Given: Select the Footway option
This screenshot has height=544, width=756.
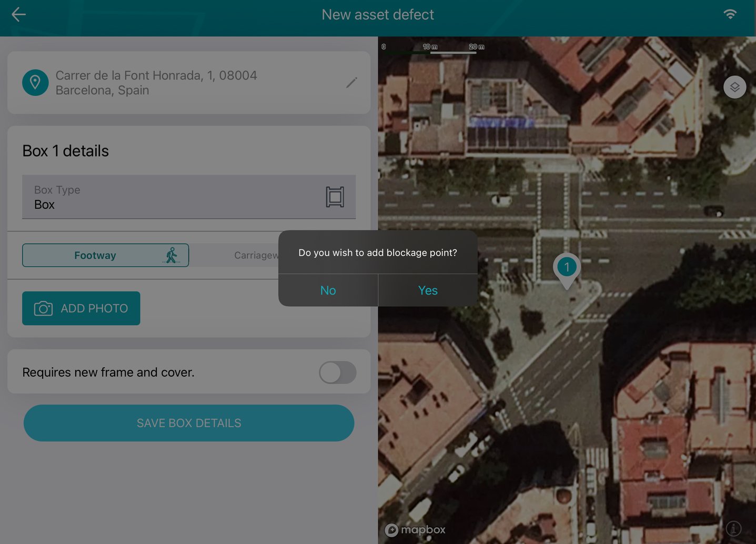Looking at the screenshot, I should pos(105,255).
